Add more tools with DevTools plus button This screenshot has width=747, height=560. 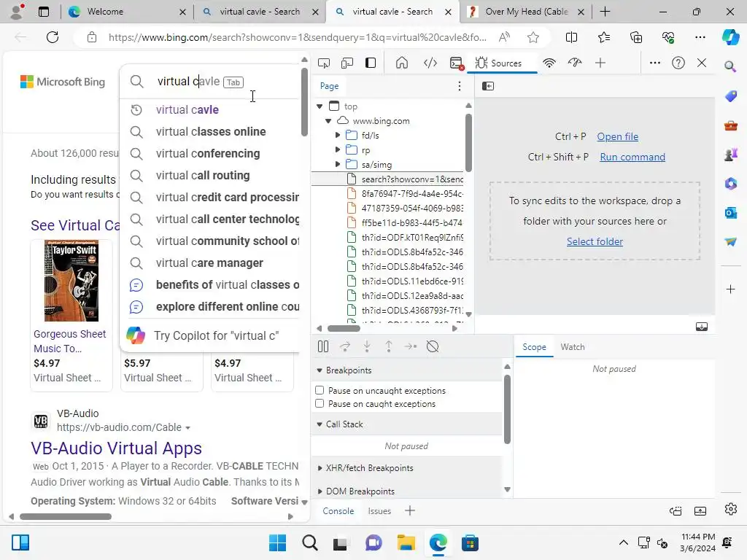click(600, 63)
